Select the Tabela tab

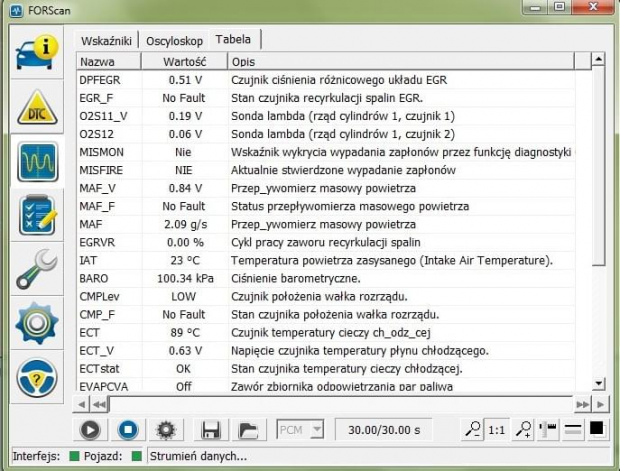(x=233, y=39)
